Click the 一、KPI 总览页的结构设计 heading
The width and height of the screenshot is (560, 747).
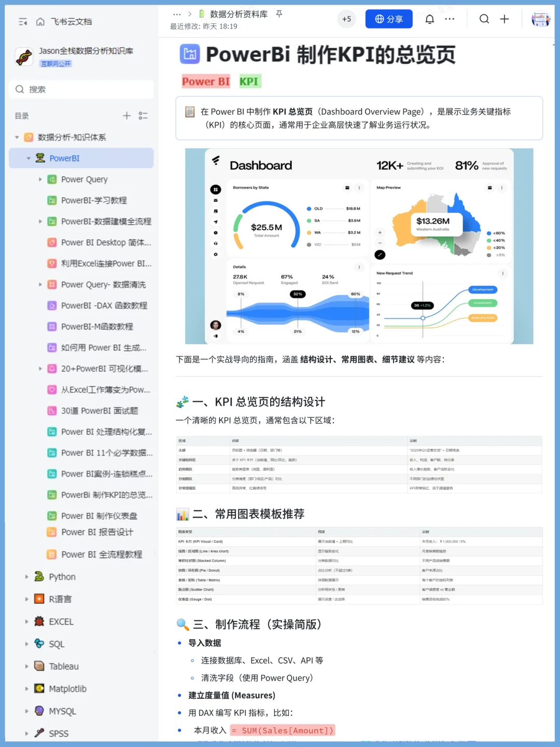click(259, 402)
